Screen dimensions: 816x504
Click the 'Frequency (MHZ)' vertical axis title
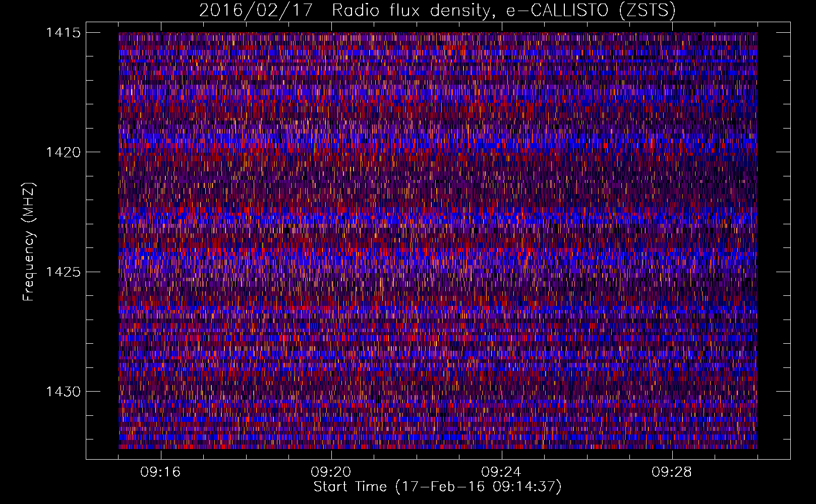(29, 242)
